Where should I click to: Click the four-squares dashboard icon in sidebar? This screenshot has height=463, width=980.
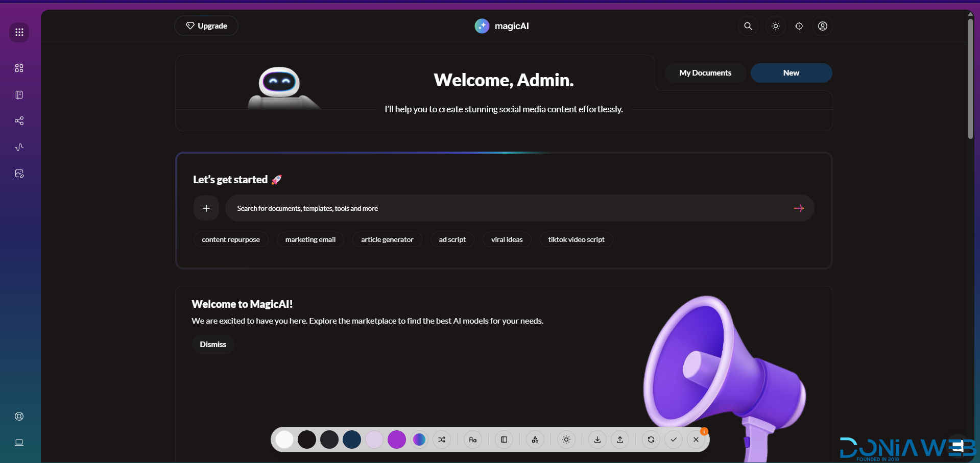pos(19,68)
